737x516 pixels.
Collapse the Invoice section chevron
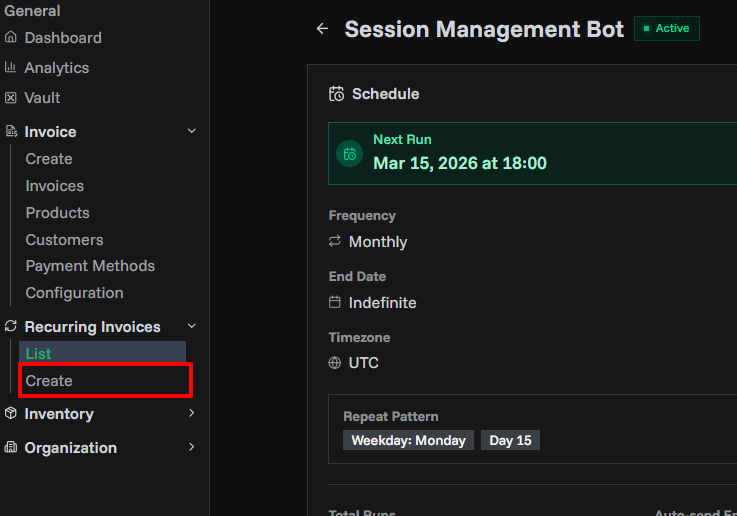tap(192, 132)
